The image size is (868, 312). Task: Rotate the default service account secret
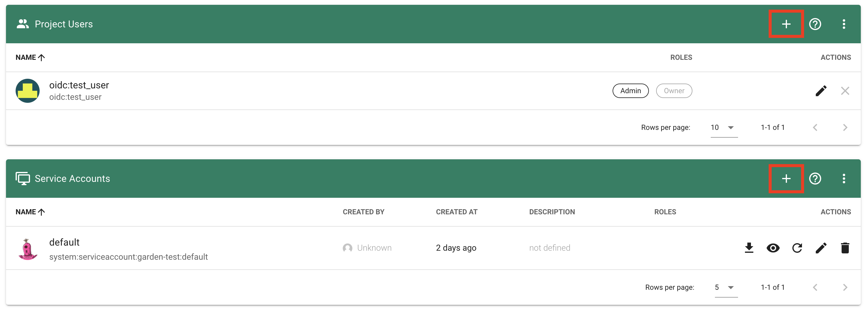(x=797, y=248)
